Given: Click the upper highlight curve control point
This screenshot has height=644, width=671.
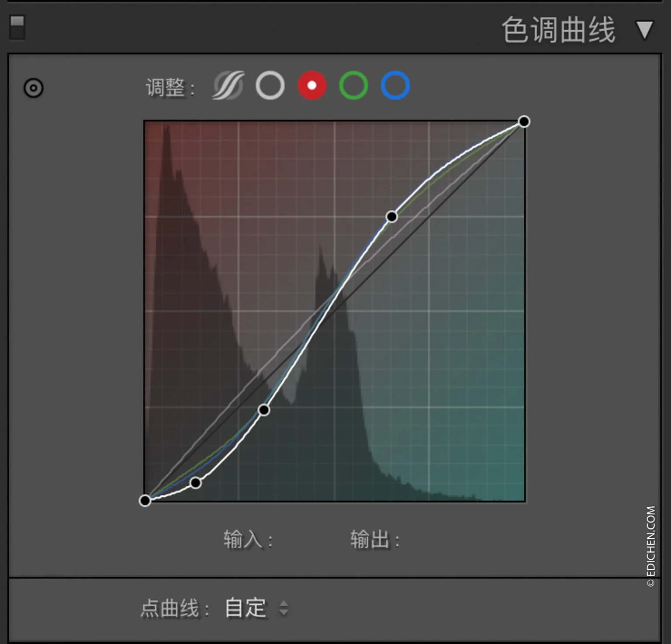Looking at the screenshot, I should (x=392, y=217).
